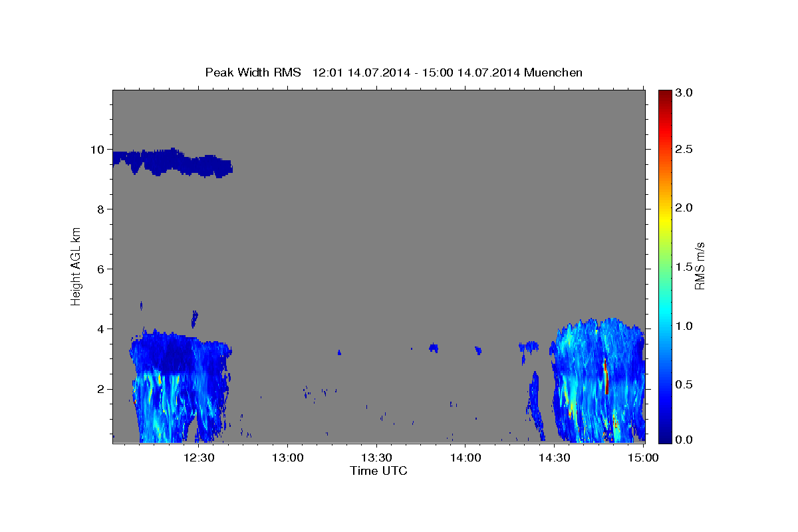Image resolution: width=798 pixels, height=532 pixels.
Task: Click the 14:30 time tick label
Action: (x=554, y=458)
